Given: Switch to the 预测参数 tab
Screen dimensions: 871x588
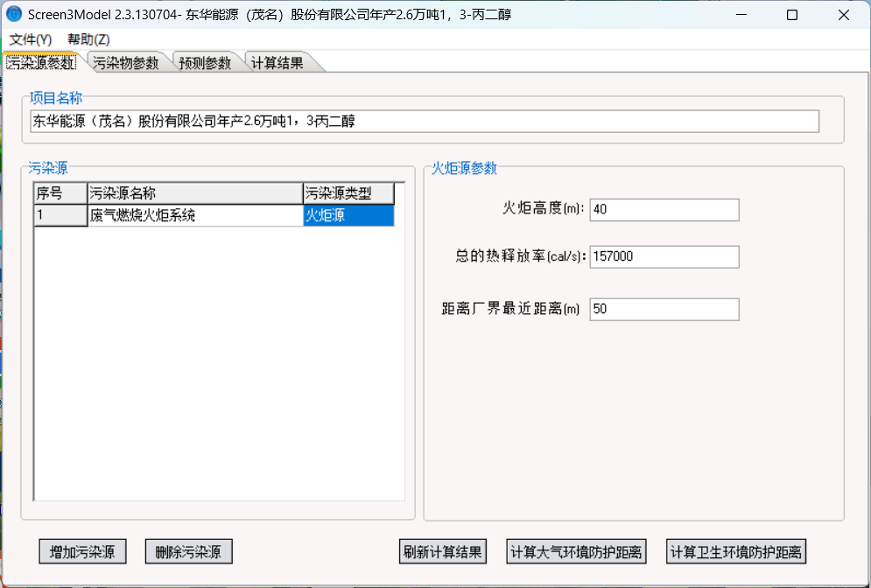Looking at the screenshot, I should [205, 63].
